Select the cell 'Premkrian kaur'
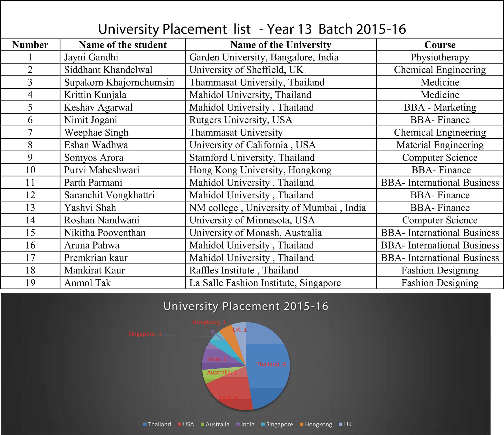The height and width of the screenshot is (435, 504). click(123, 258)
